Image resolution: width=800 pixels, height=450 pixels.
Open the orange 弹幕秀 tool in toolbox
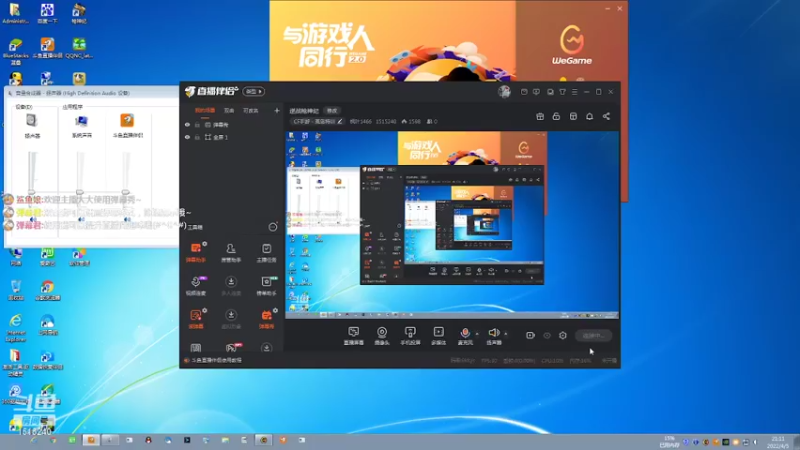click(x=266, y=318)
